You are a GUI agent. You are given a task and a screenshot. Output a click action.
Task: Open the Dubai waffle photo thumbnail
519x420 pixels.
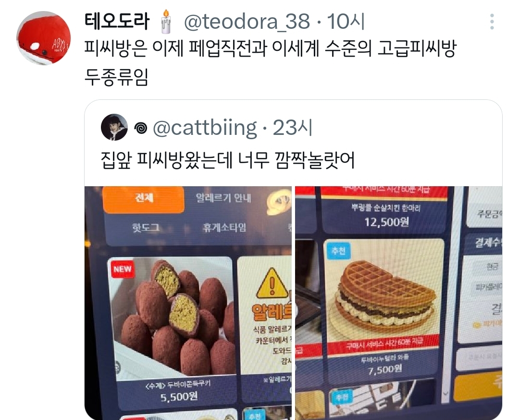tap(398, 303)
